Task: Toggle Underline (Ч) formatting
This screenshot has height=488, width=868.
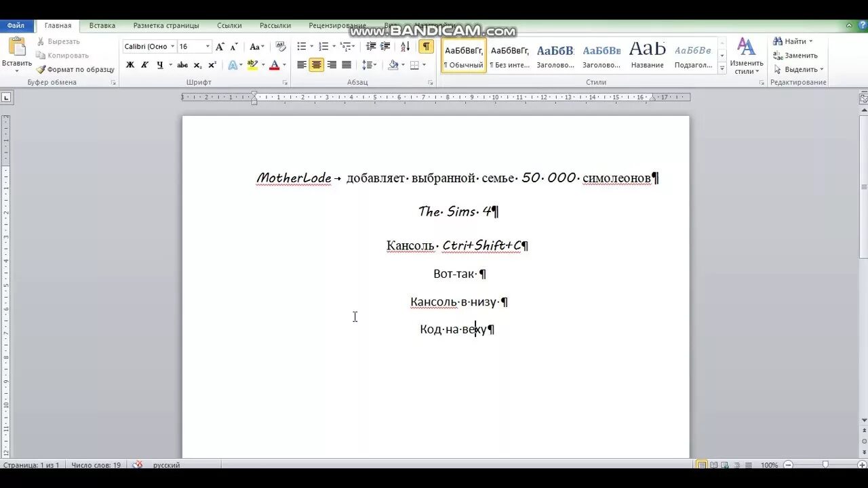Action: pyautogui.click(x=160, y=65)
